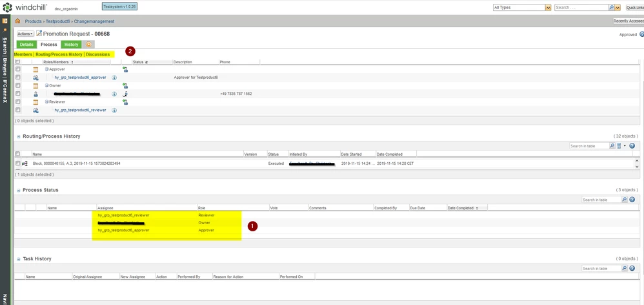Collapse the Reviewer role node
Screen dimensions: 644x305
(47, 102)
